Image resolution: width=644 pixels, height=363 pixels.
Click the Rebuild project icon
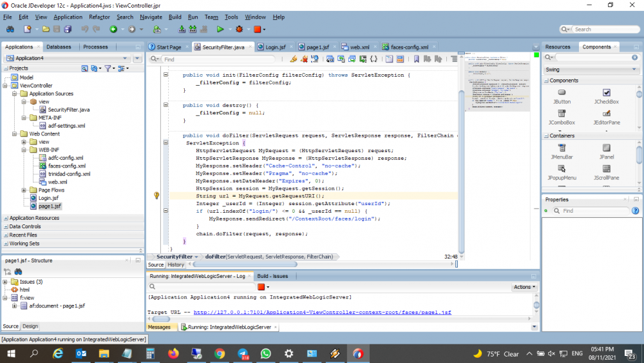point(192,29)
